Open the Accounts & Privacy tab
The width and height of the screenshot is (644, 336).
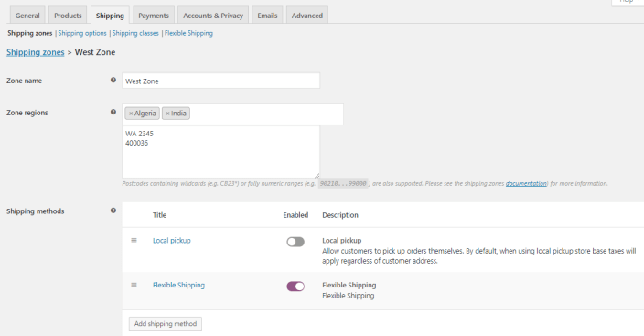point(213,16)
